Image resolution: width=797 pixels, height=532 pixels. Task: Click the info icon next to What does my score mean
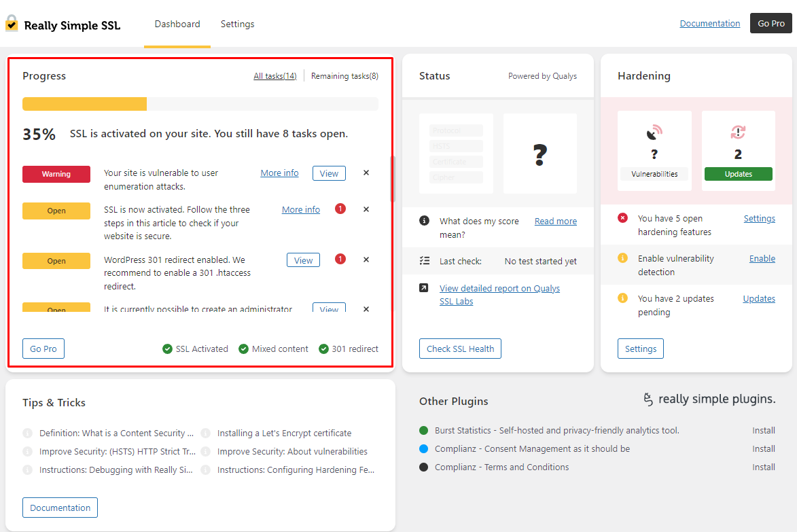point(424,221)
